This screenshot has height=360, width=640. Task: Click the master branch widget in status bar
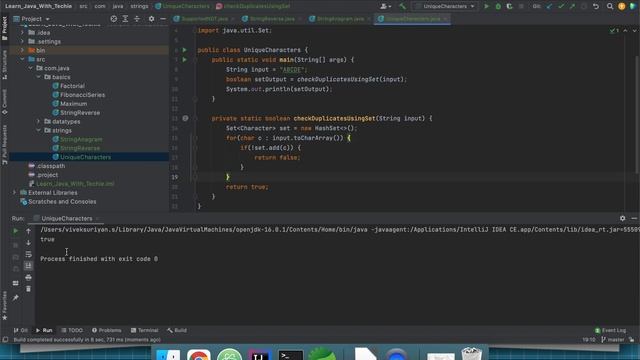tap(613, 340)
